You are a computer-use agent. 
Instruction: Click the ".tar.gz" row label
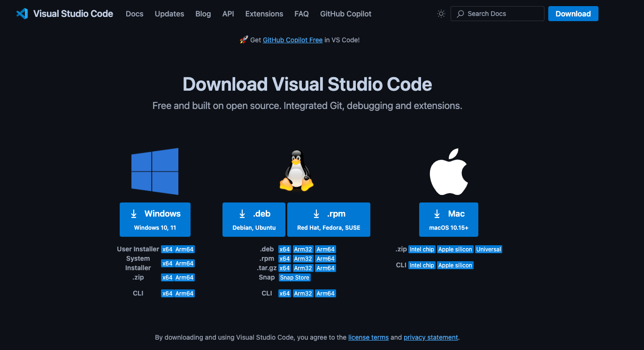[266, 268]
